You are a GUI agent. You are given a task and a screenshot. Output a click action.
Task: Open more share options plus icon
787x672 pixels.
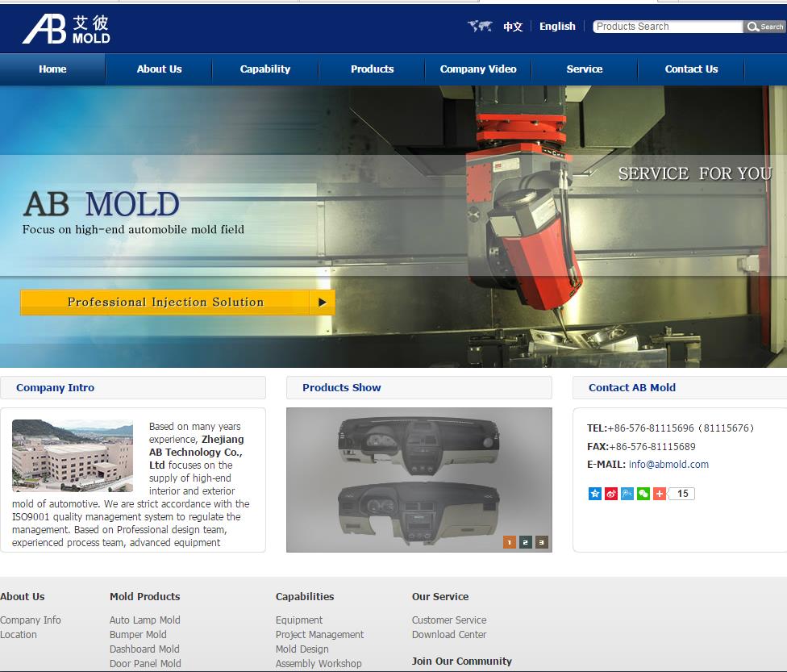point(659,494)
